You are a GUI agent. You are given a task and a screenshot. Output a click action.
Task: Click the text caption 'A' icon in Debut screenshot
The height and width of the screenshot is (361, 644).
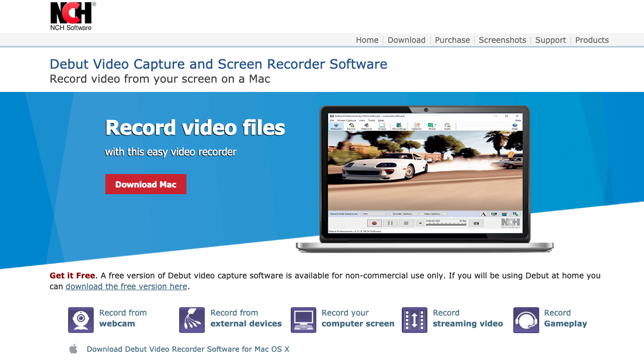point(483,214)
